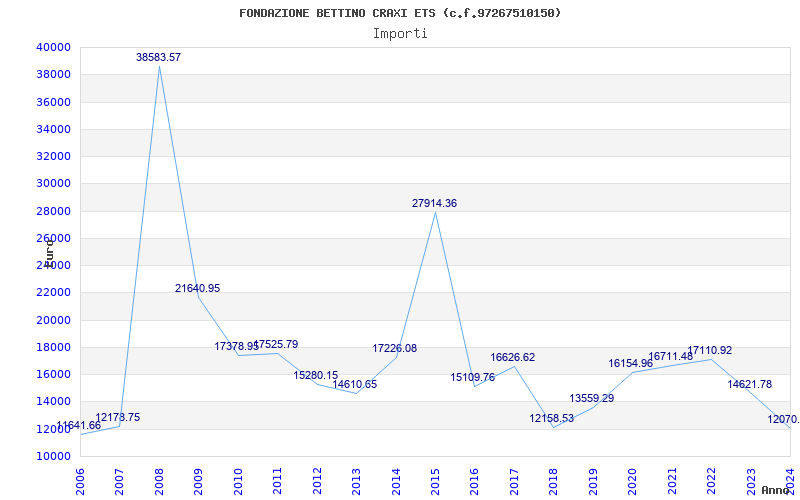
Task: Select the 28000 y-axis tick label
Action: point(53,211)
